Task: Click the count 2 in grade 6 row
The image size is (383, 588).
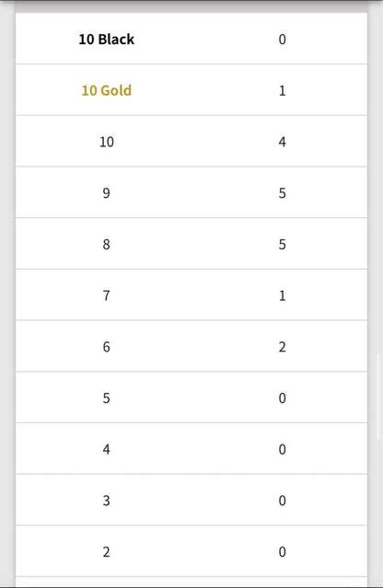Action: click(282, 347)
